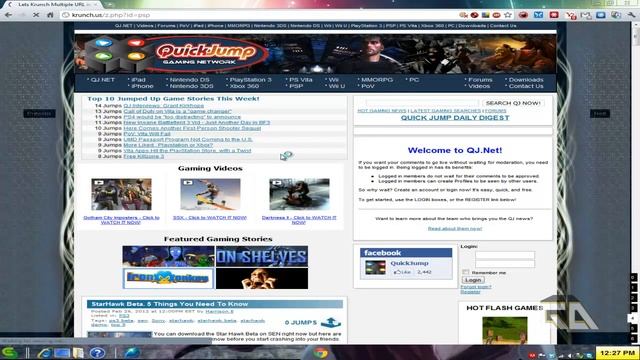Click the Login password field
The image size is (640, 360).
504,264
